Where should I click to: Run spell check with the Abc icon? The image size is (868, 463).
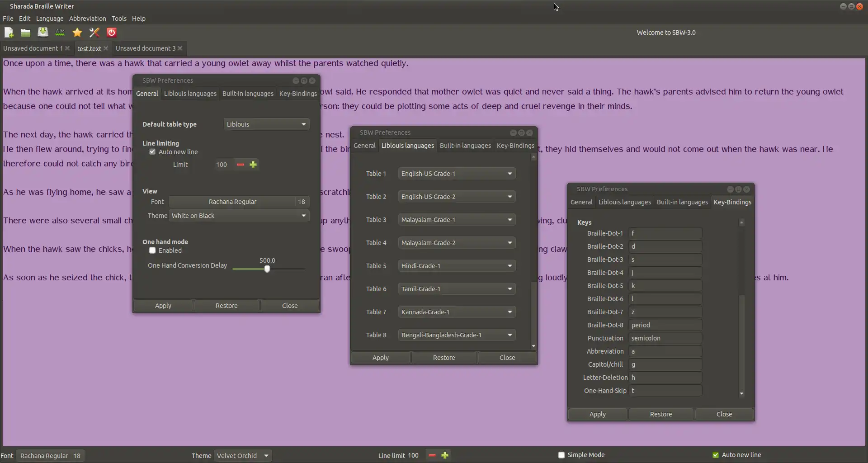60,33
